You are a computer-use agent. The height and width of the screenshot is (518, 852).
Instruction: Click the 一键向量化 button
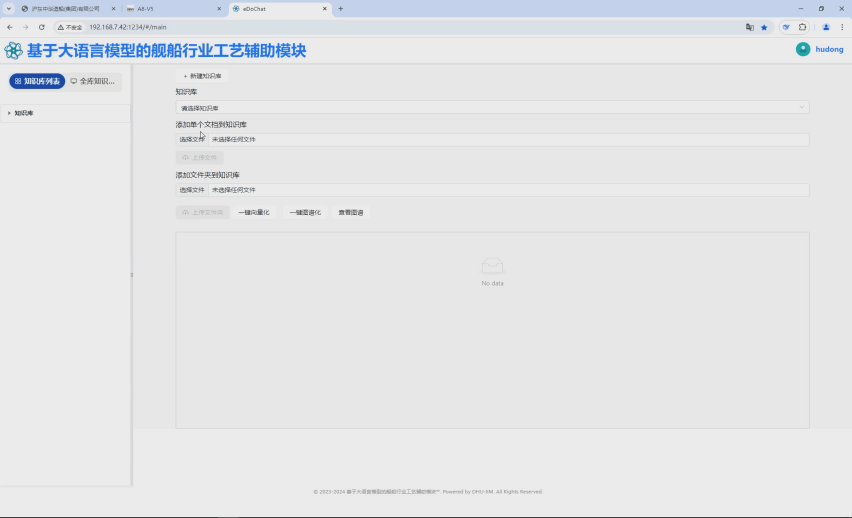coord(254,212)
